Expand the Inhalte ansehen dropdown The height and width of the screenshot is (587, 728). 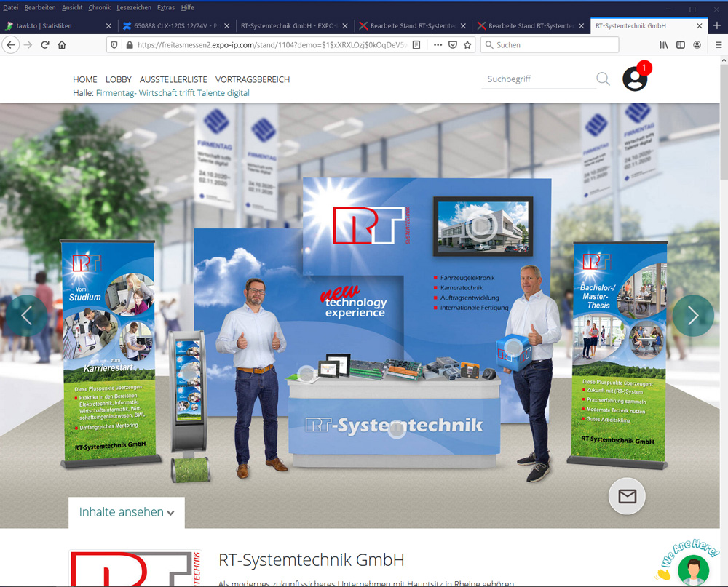[126, 512]
